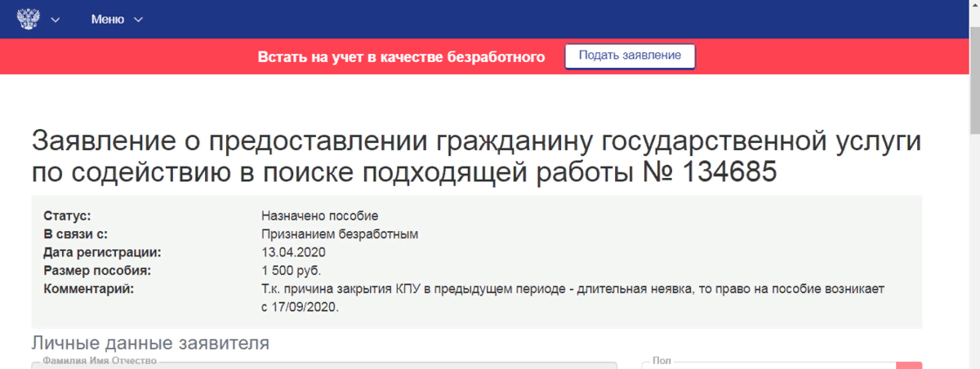Open the Пол selection field
Screen dimensions: 980x369
coord(768,365)
